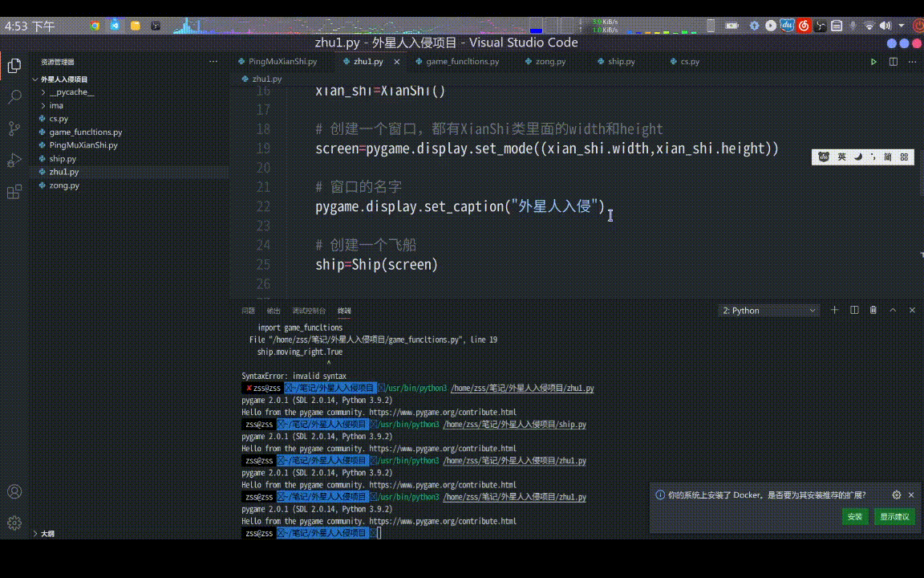Click clock showing 4:53 下午
This screenshot has height=578, width=924.
(30, 26)
